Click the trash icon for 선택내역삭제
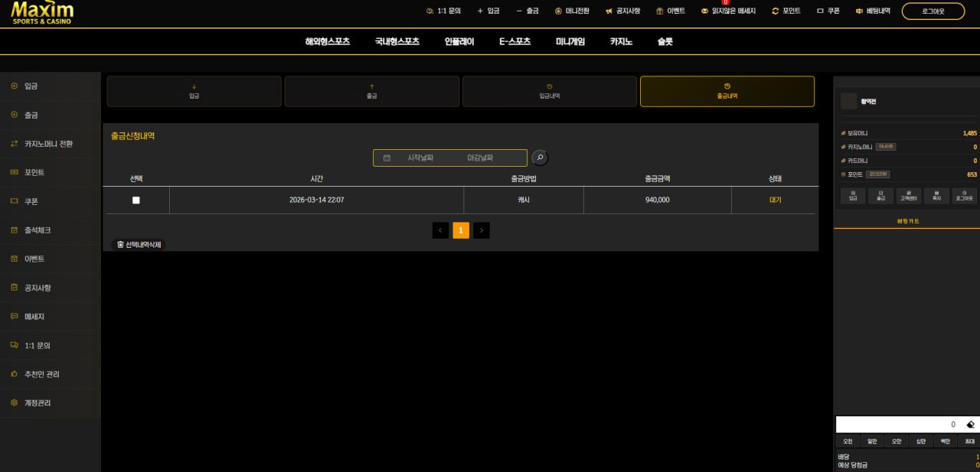 point(120,245)
